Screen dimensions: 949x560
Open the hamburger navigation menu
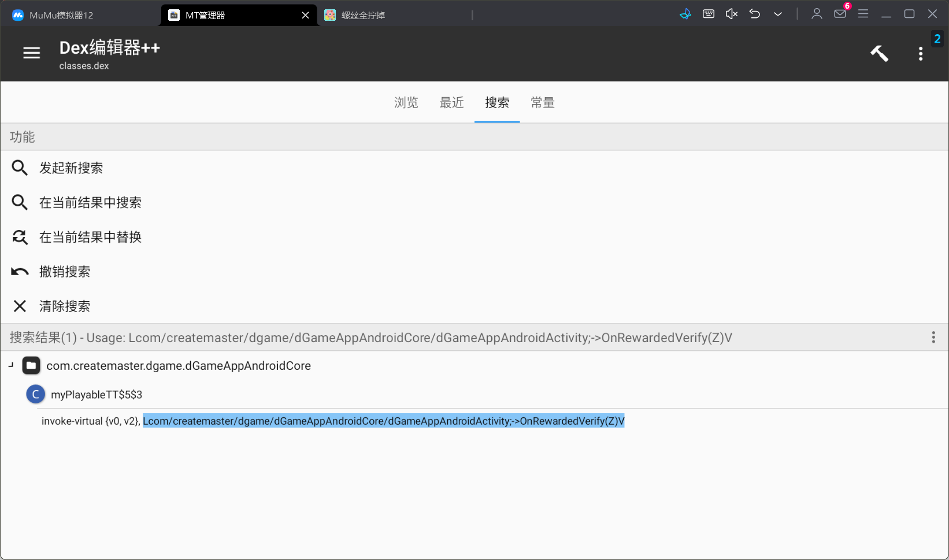[32, 53]
